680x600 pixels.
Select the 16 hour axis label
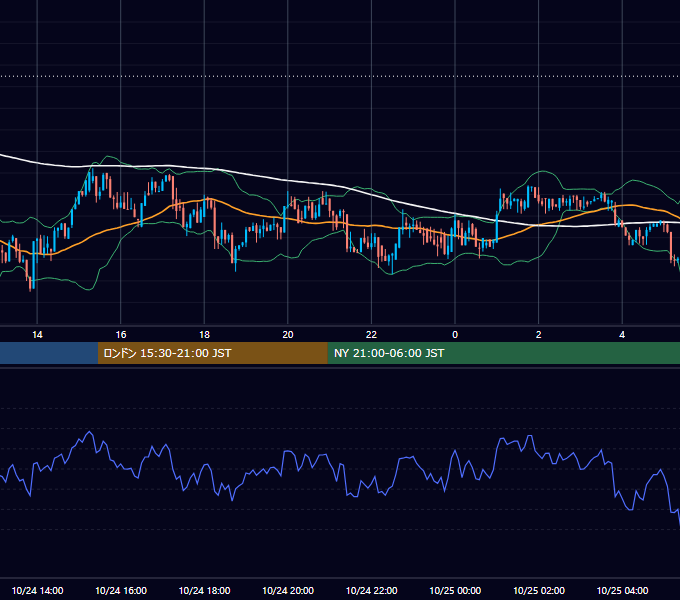pos(121,335)
